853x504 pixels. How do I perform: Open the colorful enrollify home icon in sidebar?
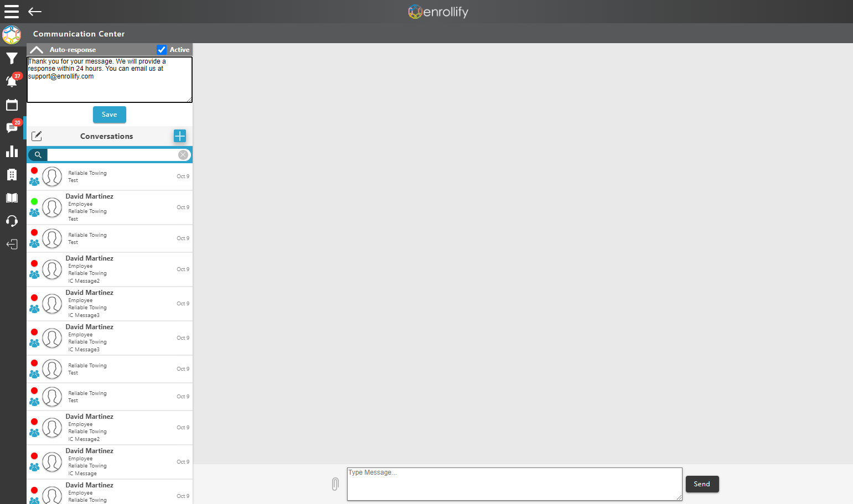(12, 35)
